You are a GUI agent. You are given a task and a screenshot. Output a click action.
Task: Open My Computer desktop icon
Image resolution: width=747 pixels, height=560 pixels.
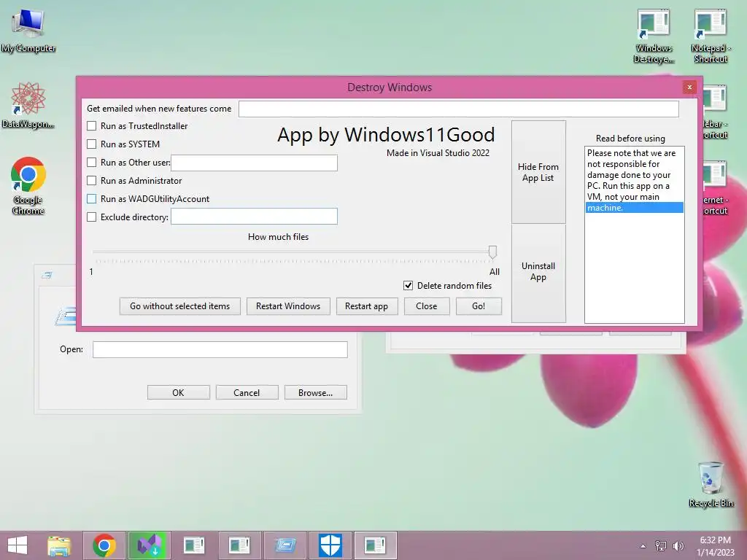pyautogui.click(x=28, y=31)
